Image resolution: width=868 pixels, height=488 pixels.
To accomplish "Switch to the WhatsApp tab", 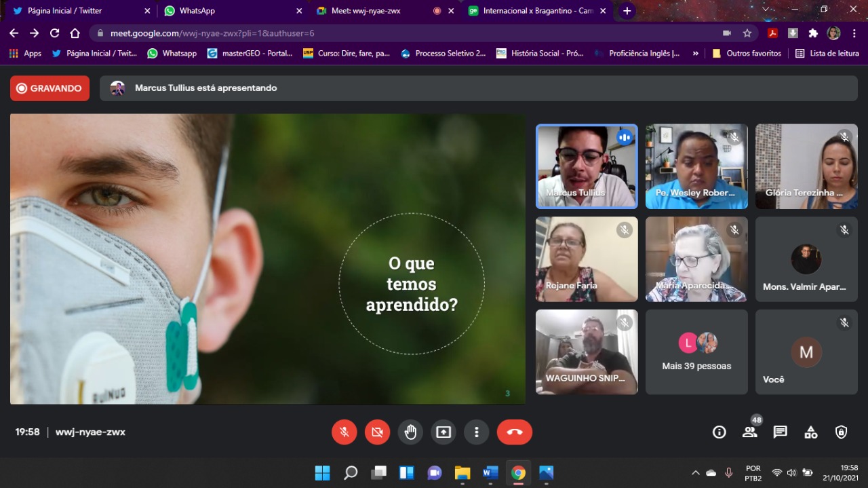I will pyautogui.click(x=227, y=11).
